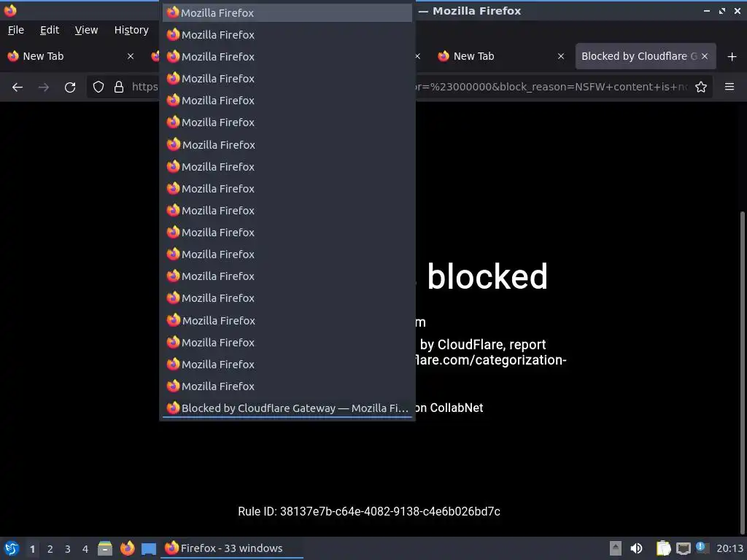Open the Firefox hamburger application menu
This screenshot has width=747, height=560.
coord(729,87)
